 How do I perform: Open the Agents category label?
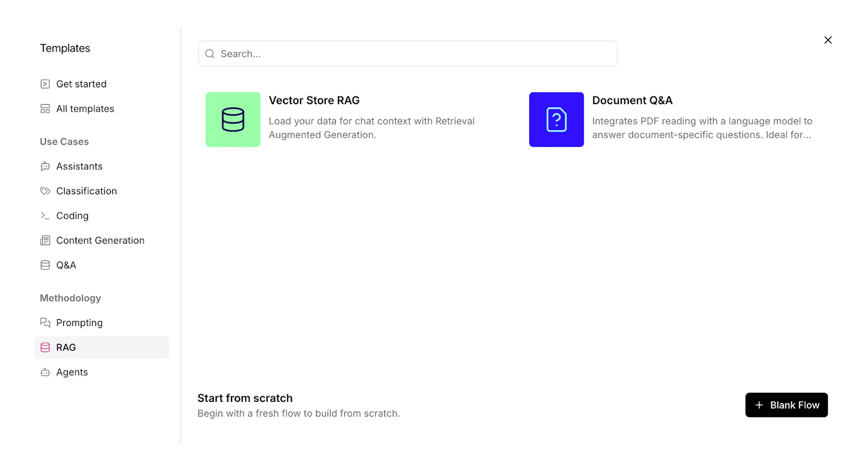(72, 372)
